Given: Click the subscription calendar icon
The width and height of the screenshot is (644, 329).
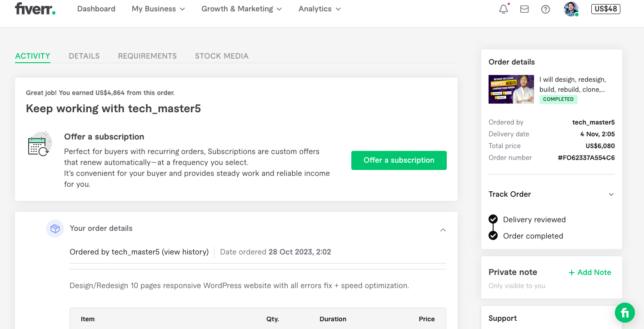Looking at the screenshot, I should coord(40,144).
